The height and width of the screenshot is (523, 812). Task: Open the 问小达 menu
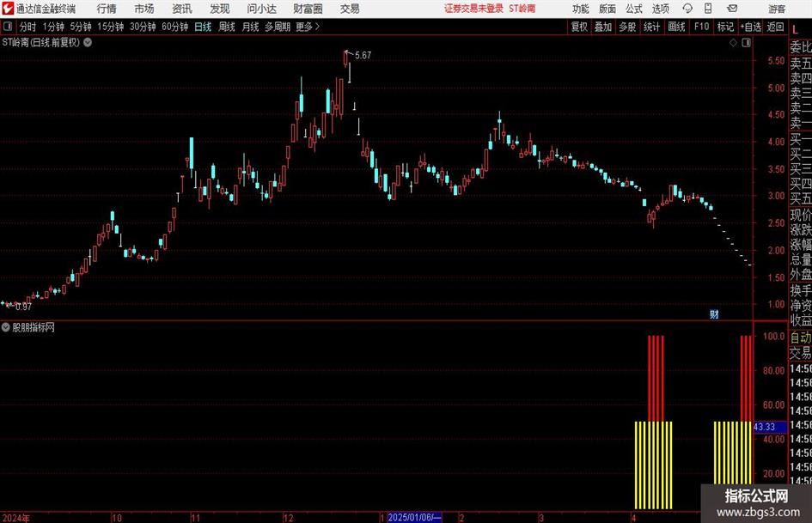click(x=261, y=9)
